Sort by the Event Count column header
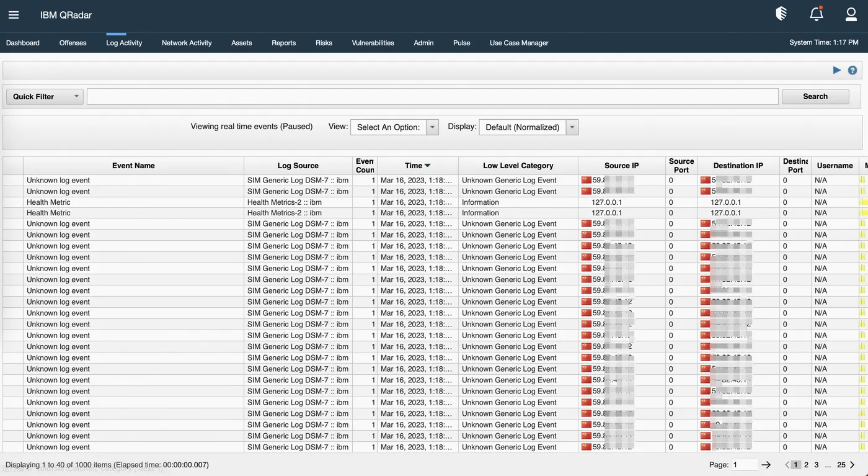Screen dimensions: 868x476 click(x=365, y=166)
